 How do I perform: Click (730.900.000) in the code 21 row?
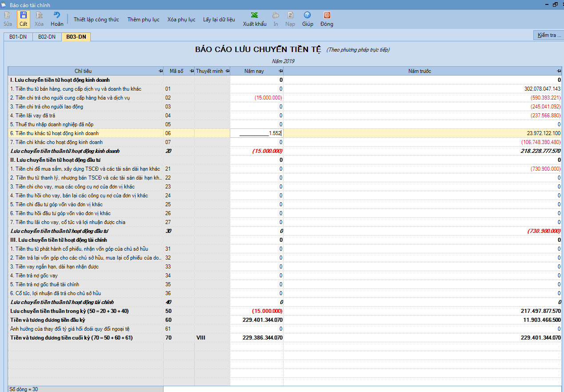(545, 169)
